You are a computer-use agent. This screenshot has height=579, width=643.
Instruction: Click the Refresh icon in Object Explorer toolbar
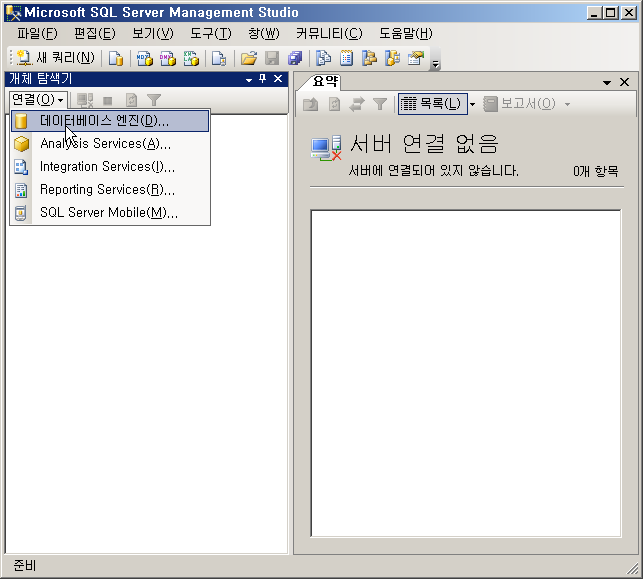coord(131,100)
